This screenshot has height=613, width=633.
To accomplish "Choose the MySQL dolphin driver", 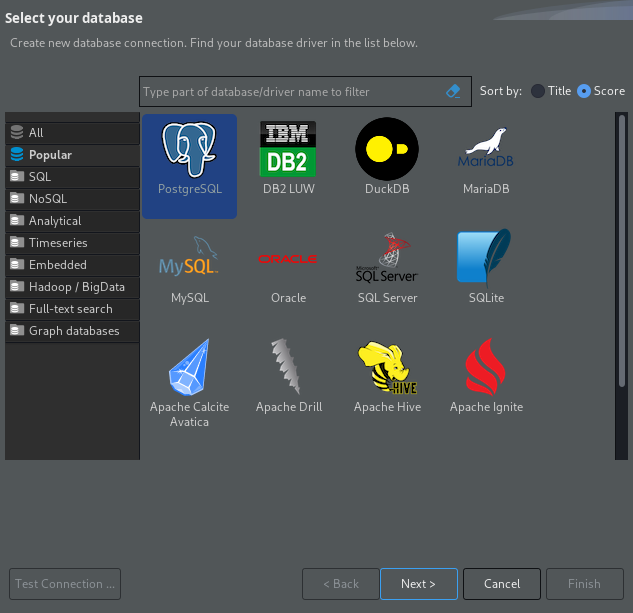I will 189,270.
